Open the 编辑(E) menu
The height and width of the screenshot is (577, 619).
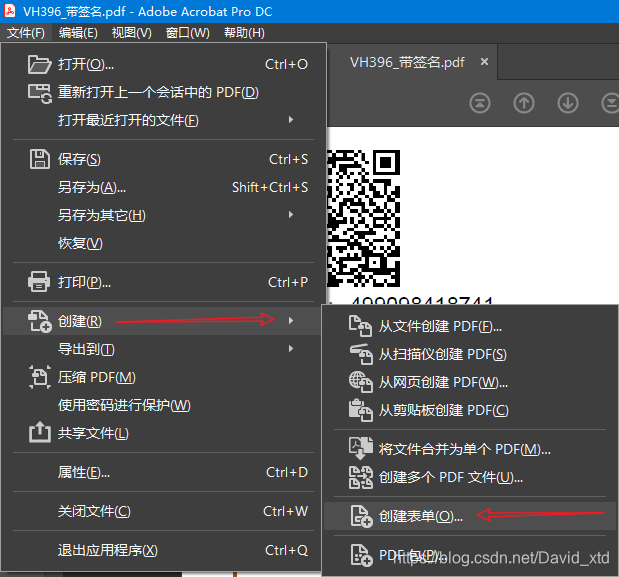78,33
